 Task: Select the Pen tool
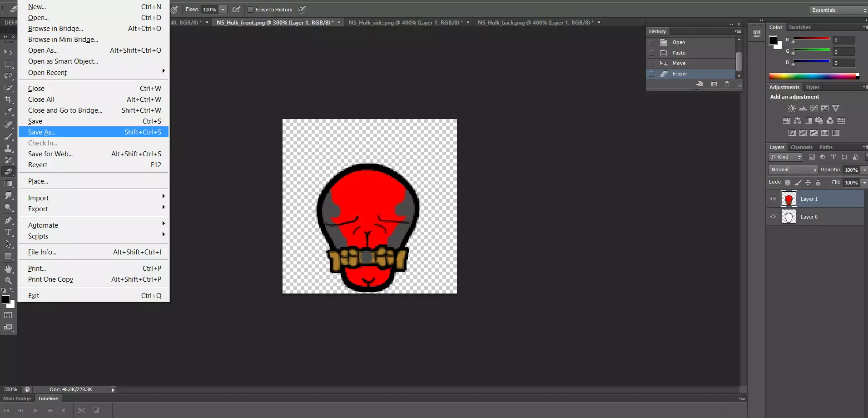[8, 220]
